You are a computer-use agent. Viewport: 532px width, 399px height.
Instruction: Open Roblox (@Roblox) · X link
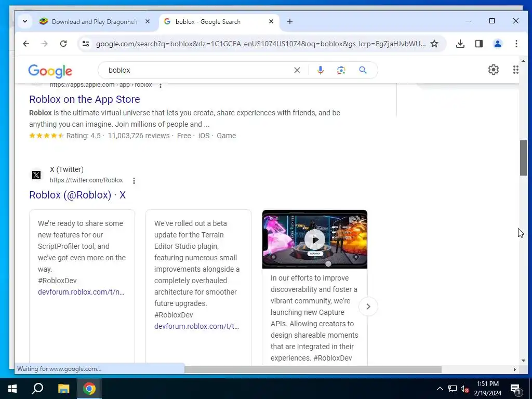click(x=77, y=195)
